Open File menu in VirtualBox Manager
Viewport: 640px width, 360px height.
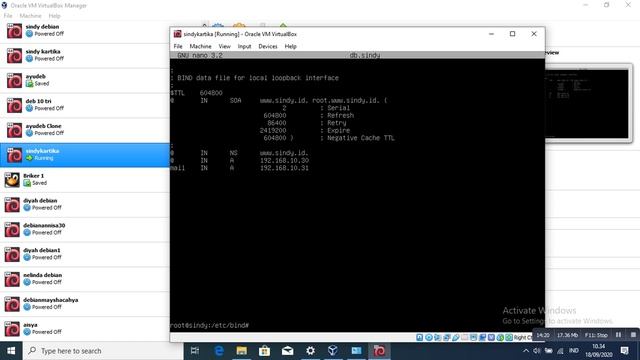click(x=8, y=16)
